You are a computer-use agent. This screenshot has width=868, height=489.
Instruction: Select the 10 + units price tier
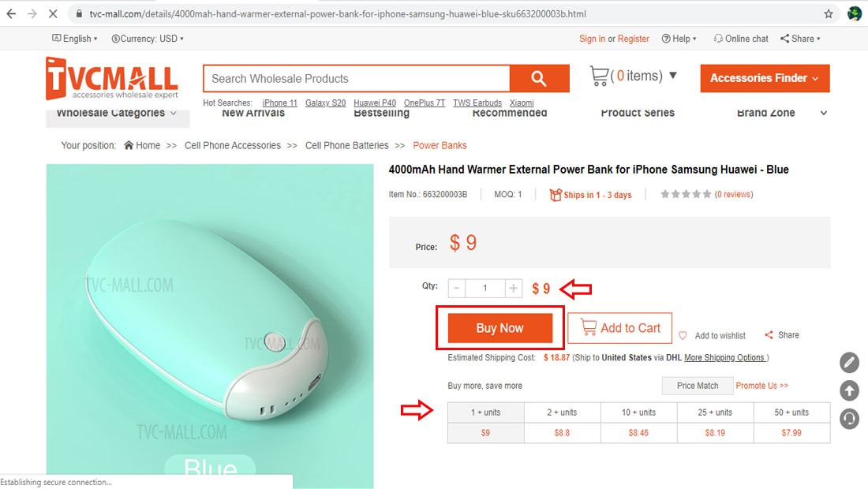(x=638, y=412)
